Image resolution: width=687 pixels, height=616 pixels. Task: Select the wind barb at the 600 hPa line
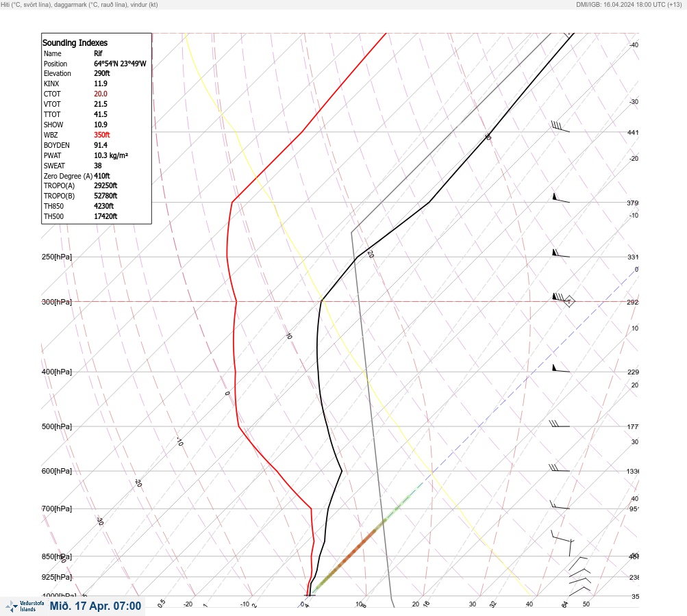click(x=560, y=468)
